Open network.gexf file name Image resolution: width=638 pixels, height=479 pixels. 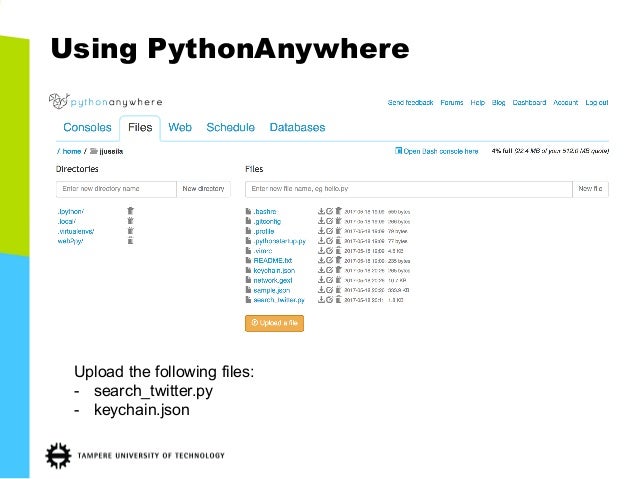[273, 280]
